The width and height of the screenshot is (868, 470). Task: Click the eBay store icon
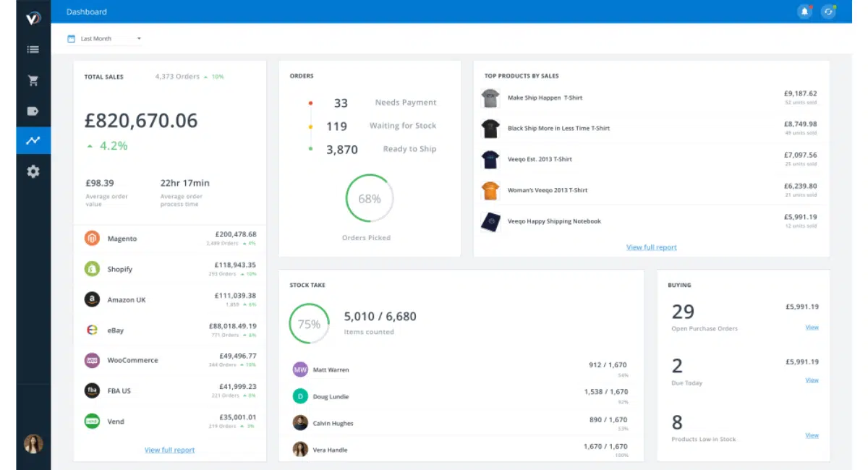click(x=92, y=330)
